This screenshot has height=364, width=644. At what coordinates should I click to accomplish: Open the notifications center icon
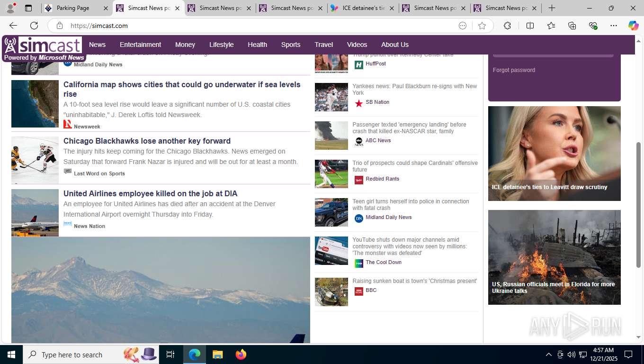tap(628, 355)
